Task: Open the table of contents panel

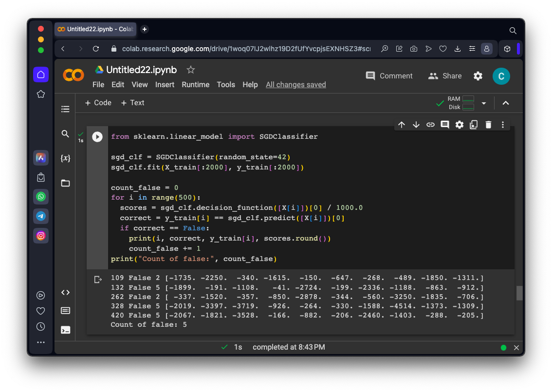Action: tap(65, 109)
